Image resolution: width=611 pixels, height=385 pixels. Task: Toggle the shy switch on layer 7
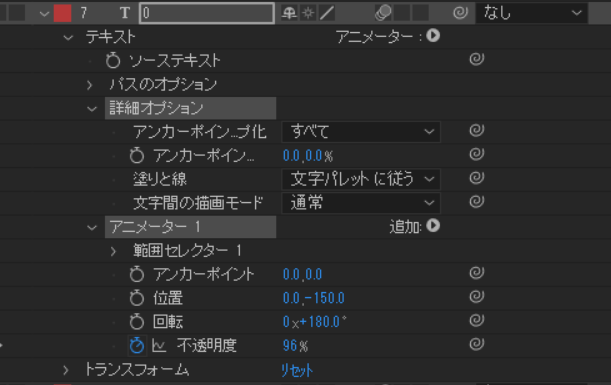click(x=289, y=13)
